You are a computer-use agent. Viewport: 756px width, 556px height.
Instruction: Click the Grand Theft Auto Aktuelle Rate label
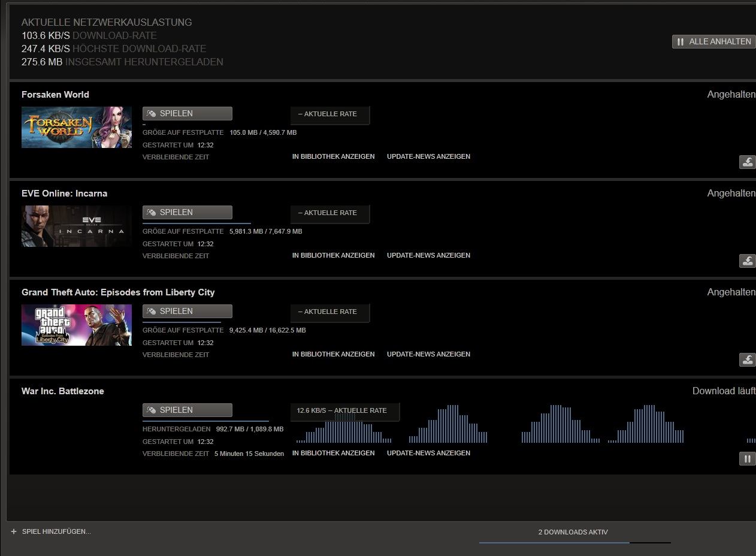pyautogui.click(x=330, y=312)
